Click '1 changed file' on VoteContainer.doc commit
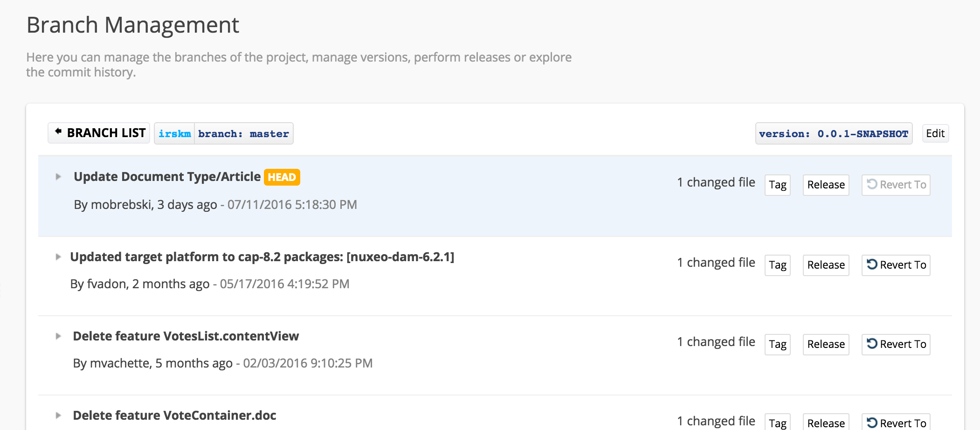 (716, 421)
